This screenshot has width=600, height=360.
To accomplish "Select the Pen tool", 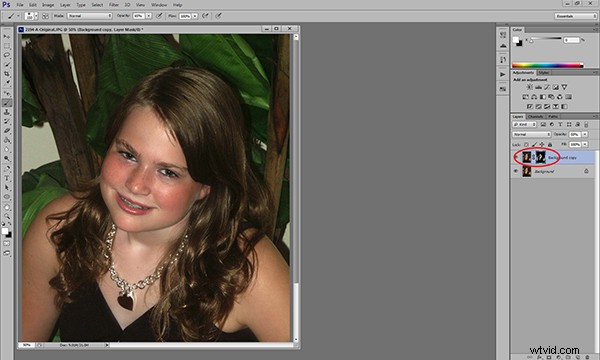I will point(7,169).
